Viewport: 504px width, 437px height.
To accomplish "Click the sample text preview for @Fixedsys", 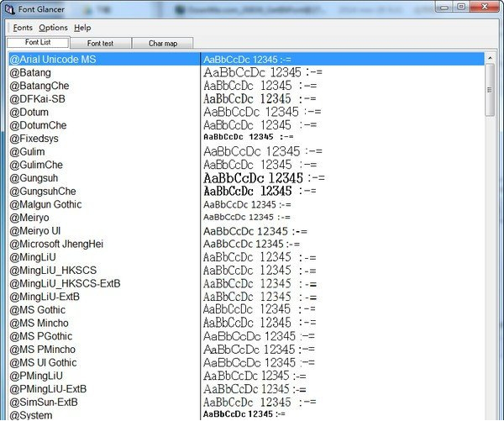I will [x=249, y=137].
